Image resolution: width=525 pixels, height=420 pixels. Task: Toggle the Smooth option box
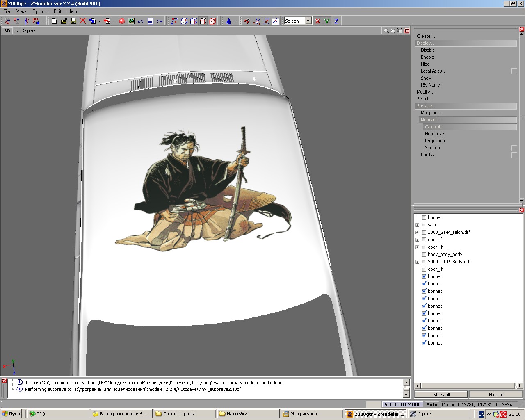click(x=514, y=148)
